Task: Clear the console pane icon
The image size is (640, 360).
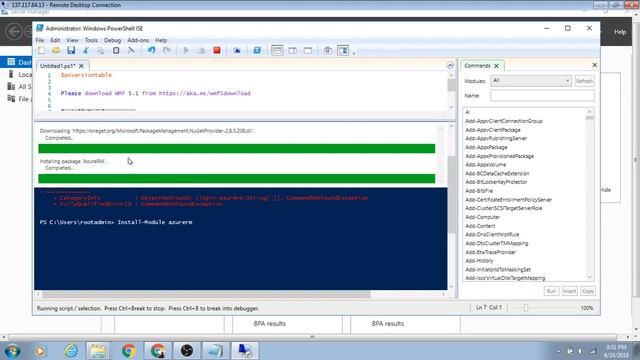Action: [x=131, y=50]
